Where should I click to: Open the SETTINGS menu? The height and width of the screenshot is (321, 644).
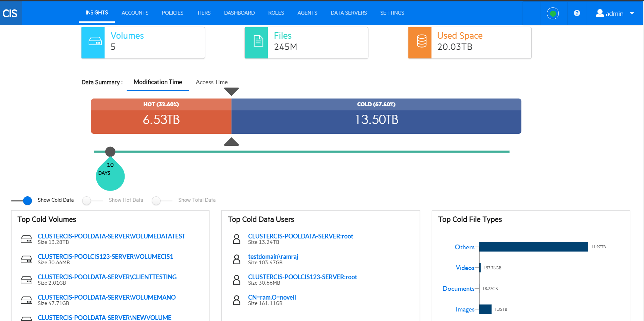point(392,13)
